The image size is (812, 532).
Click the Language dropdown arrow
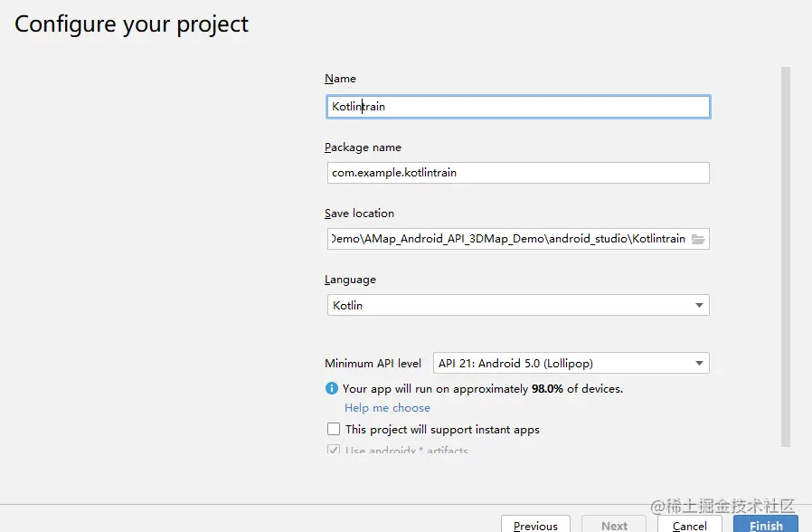click(699, 306)
